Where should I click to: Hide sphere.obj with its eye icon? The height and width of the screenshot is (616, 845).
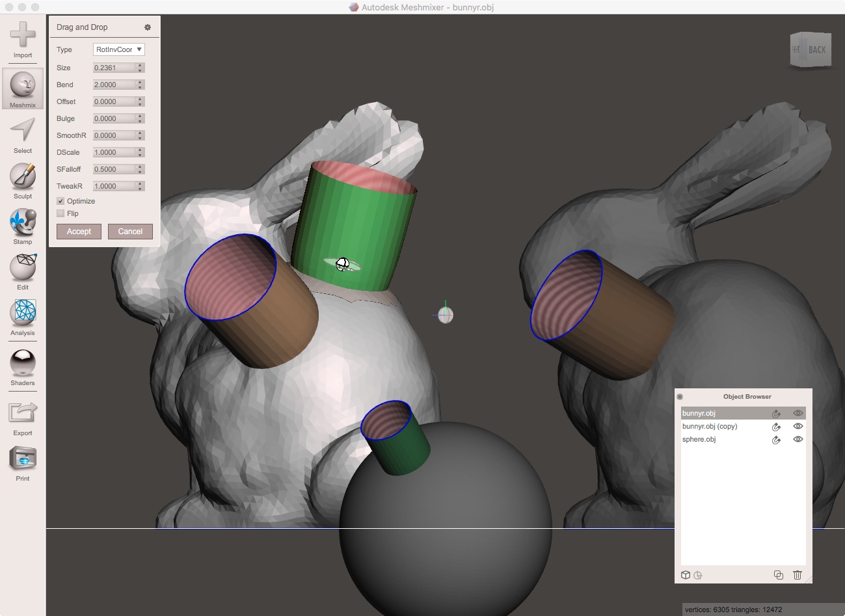tap(798, 440)
